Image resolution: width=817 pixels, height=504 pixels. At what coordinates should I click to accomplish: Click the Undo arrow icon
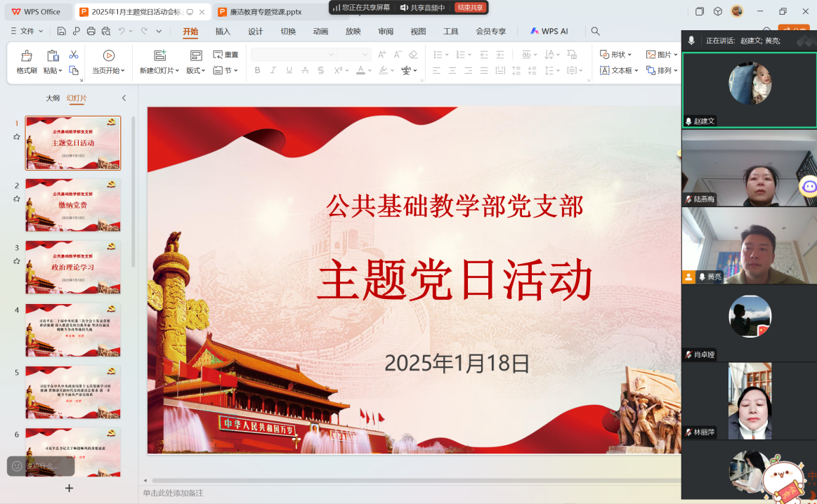coord(122,32)
